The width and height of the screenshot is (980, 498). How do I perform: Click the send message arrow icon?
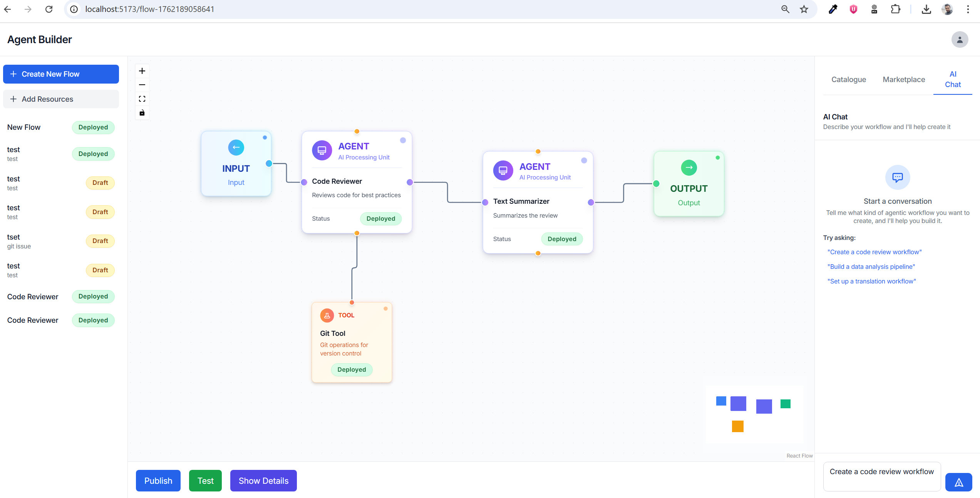click(959, 482)
